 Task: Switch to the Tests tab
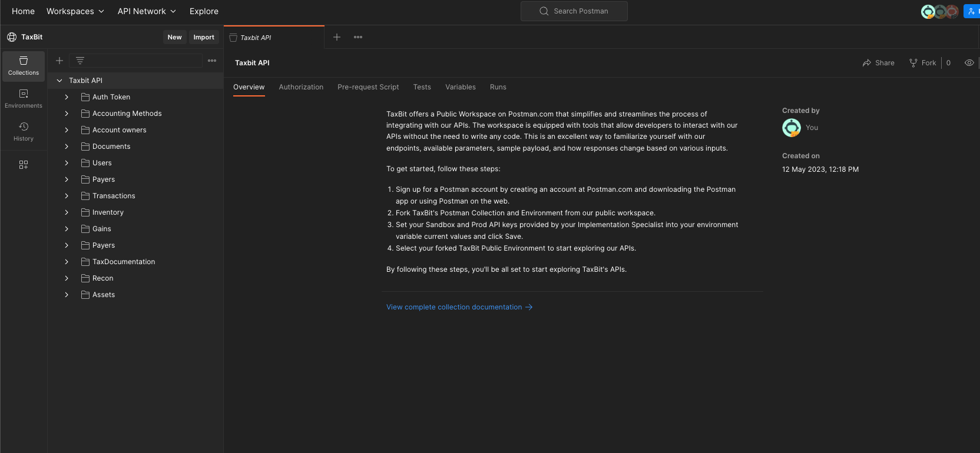[x=422, y=87]
